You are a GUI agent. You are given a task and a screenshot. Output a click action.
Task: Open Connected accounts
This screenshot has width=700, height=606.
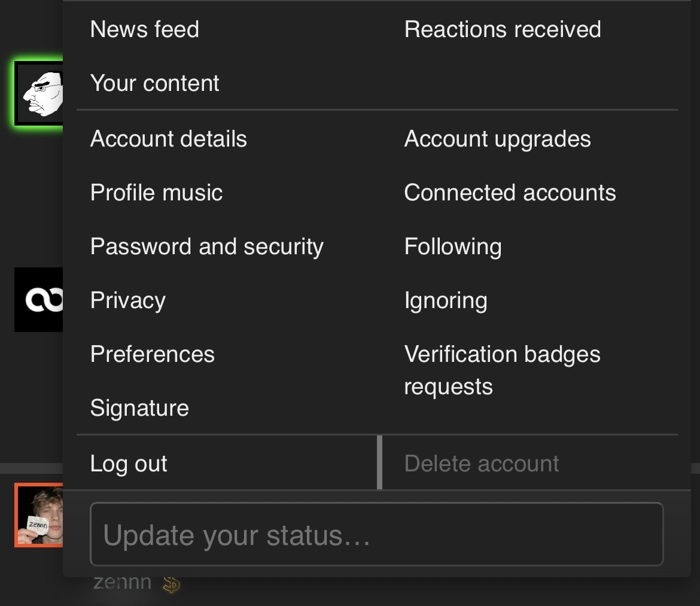point(510,193)
